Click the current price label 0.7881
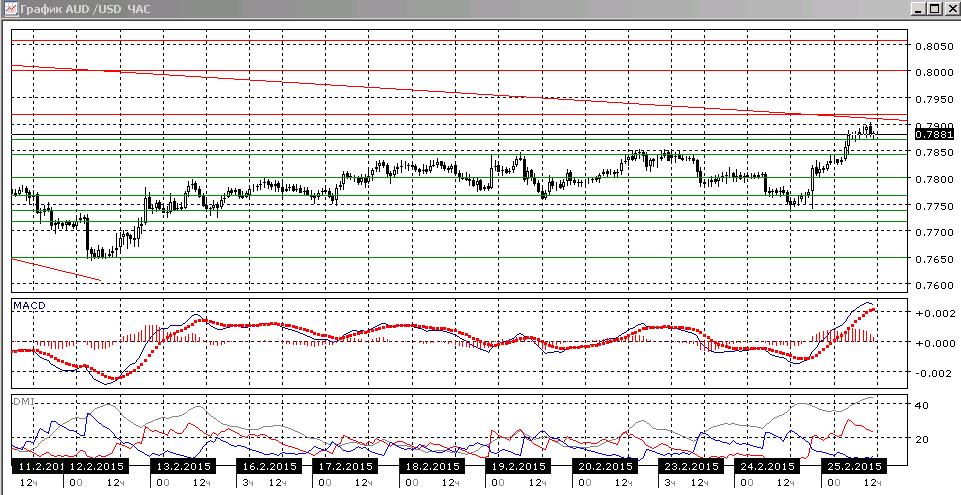Image resolution: width=961 pixels, height=495 pixels. click(933, 134)
